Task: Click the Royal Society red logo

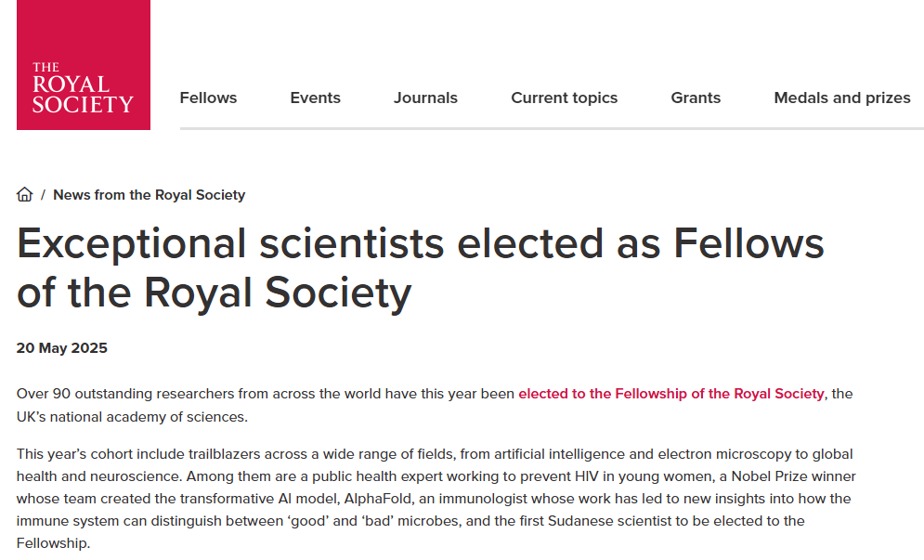Action: (83, 65)
